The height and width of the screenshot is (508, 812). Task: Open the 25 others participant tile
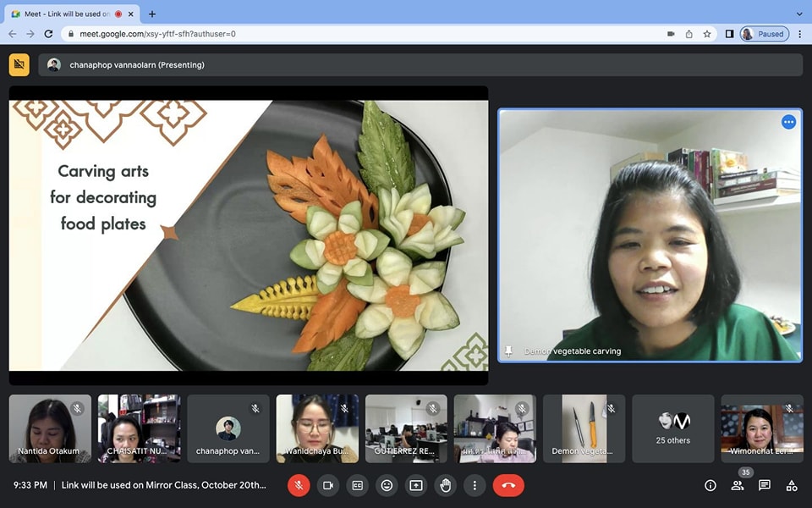[672, 428]
